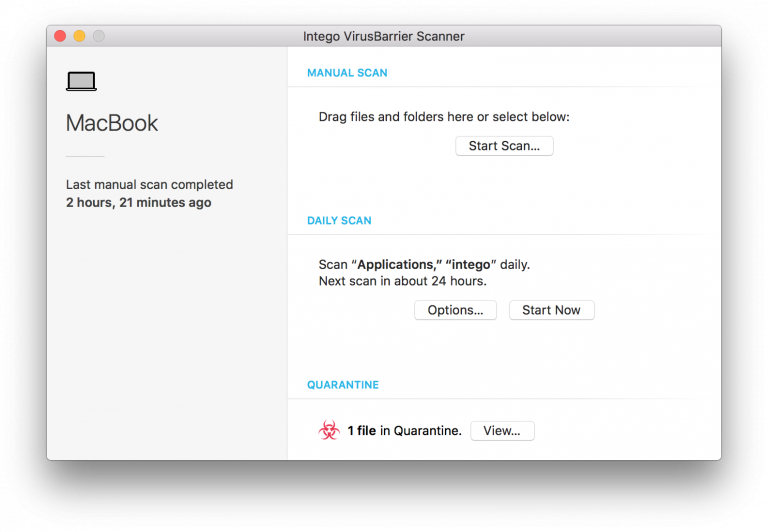Viewport: 768px width, 532px height.
Task: Close the VirusBarrier Scanner window
Action: [60, 36]
